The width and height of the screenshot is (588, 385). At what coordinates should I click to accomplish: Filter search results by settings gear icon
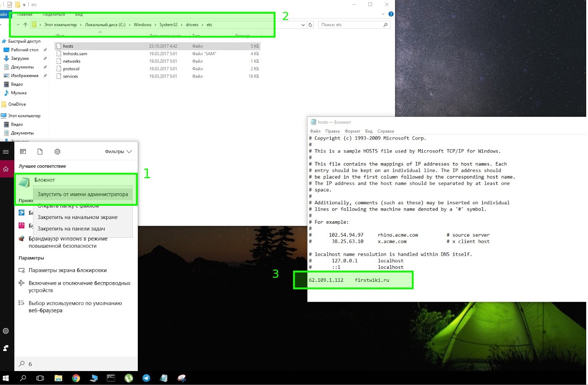[x=57, y=151]
